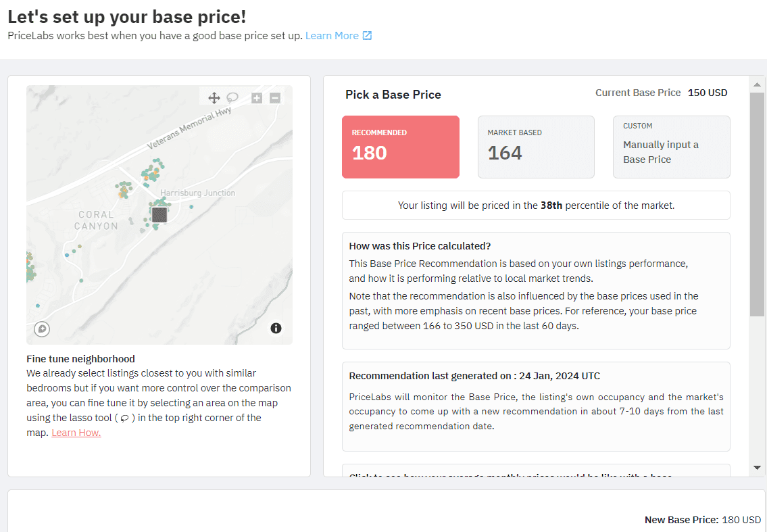Select the pan/move tool on the map

214,98
